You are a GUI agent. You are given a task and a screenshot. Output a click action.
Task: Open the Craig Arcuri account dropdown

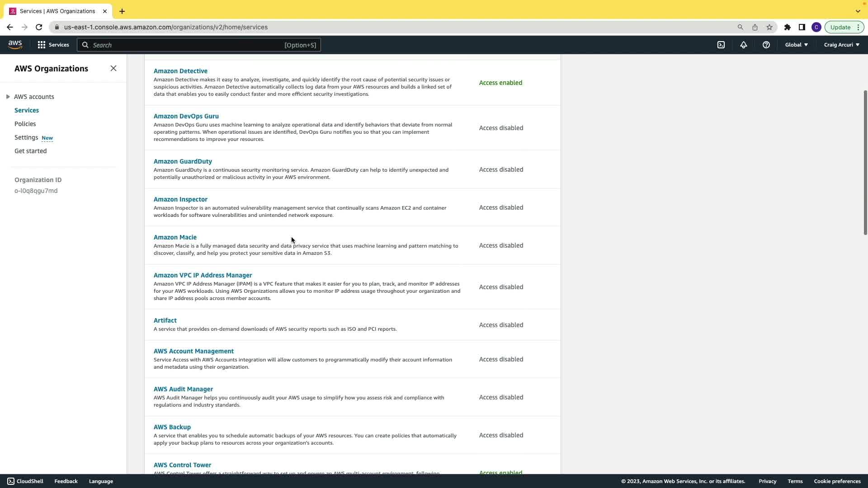pos(841,45)
